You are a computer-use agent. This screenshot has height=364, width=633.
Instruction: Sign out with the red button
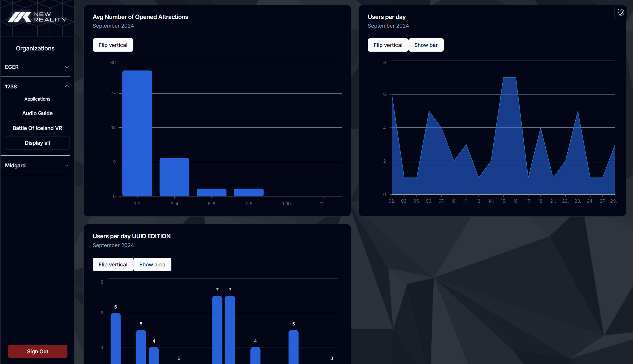point(38,351)
